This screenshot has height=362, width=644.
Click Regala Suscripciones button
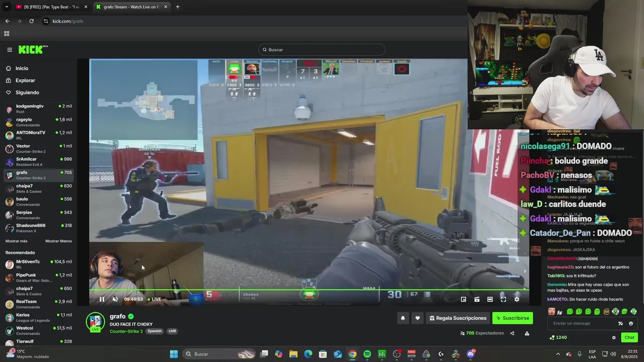pyautogui.click(x=458, y=318)
